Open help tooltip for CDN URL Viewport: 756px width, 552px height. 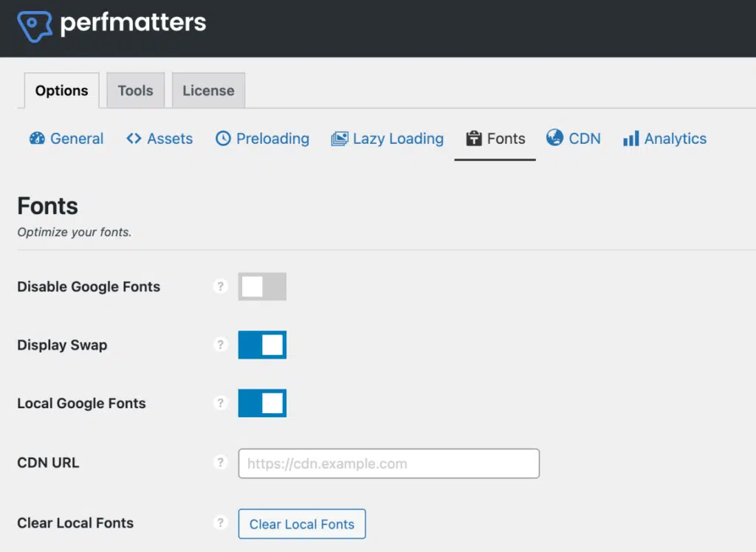[x=220, y=462]
